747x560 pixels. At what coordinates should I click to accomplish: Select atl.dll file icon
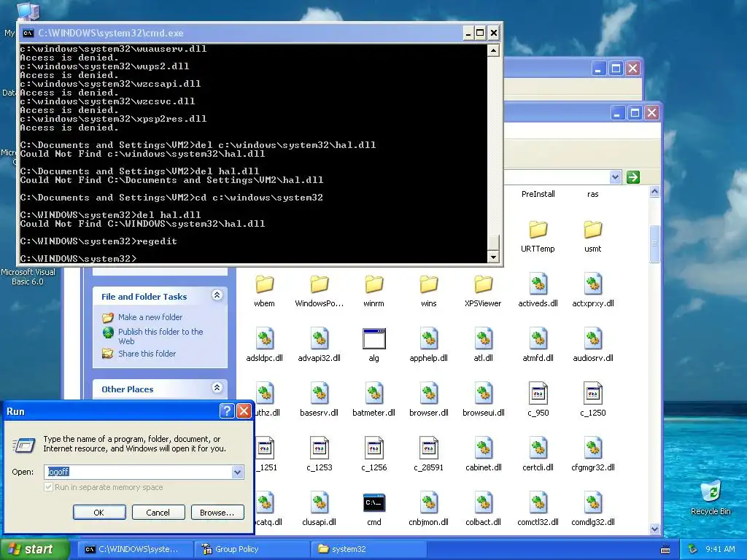tap(483, 338)
